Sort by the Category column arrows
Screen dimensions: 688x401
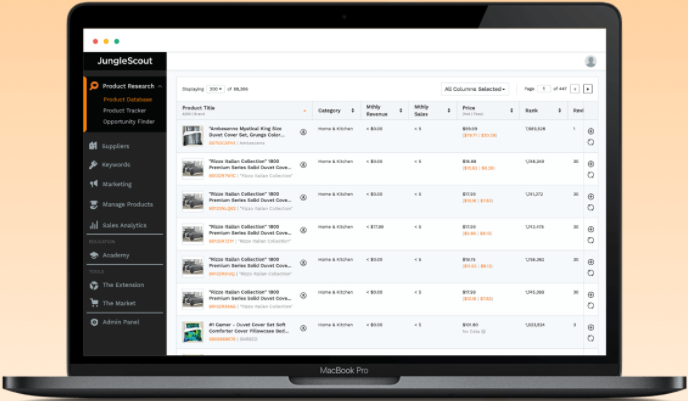point(353,111)
